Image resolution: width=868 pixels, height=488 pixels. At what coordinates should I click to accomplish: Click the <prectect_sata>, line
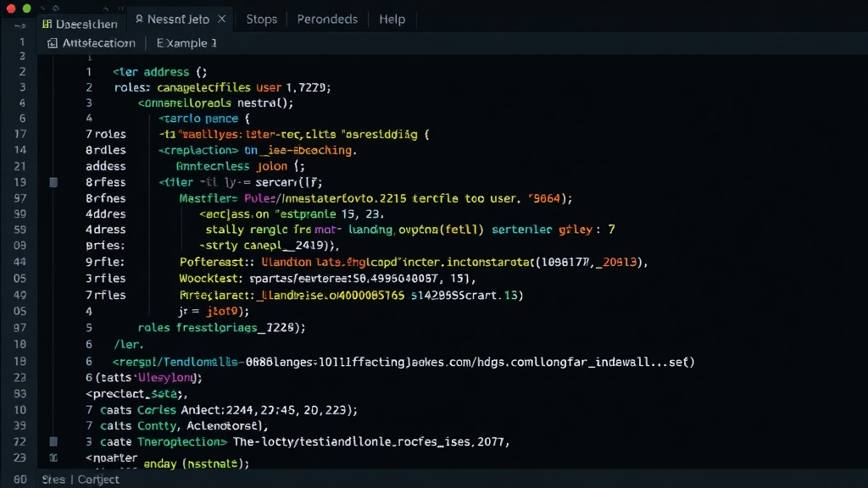(x=136, y=393)
